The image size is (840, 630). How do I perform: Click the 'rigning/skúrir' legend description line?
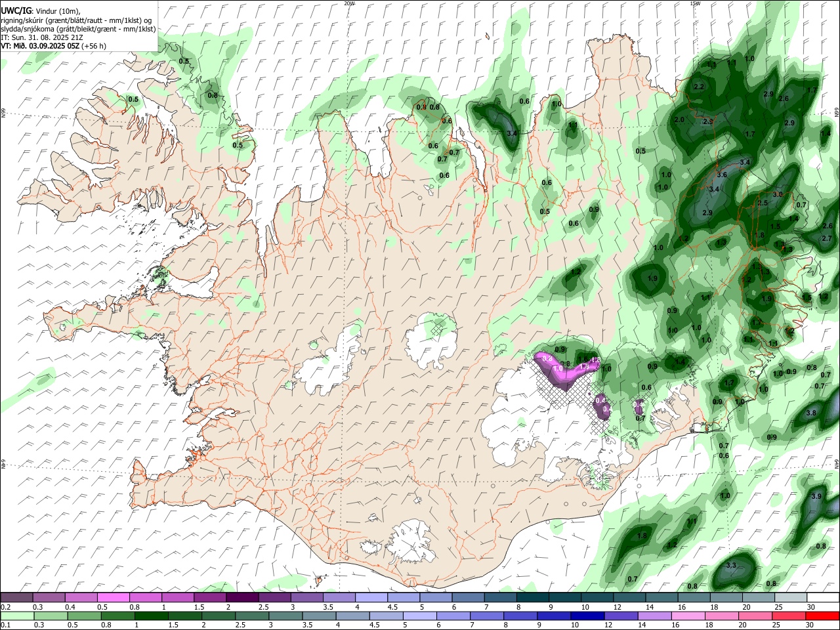[76, 20]
